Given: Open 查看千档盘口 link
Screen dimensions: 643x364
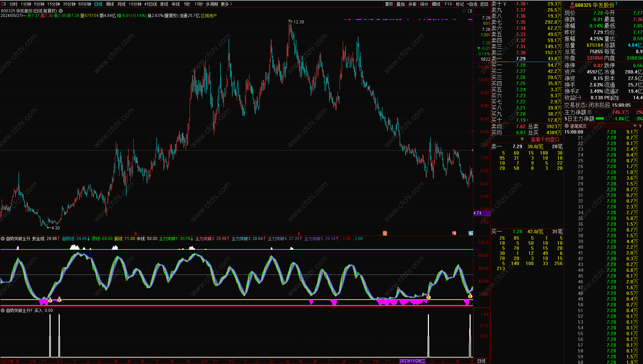Looking at the screenshot, I should pos(545,139).
